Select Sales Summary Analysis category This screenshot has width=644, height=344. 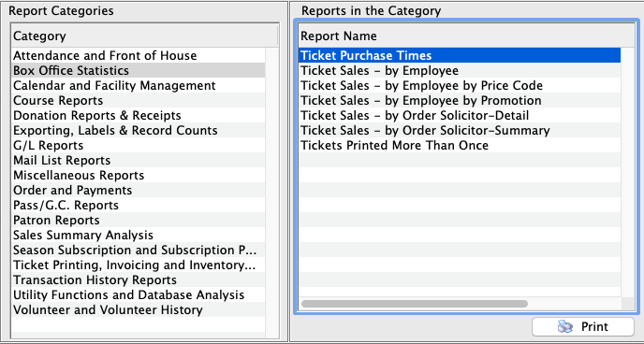tap(139, 235)
